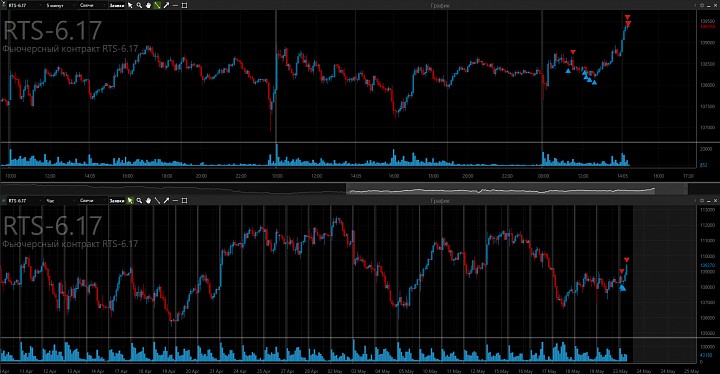
Task: Click the menu icon left of the top chart's instrument dropdown
Action: pyautogui.click(x=3, y=6)
